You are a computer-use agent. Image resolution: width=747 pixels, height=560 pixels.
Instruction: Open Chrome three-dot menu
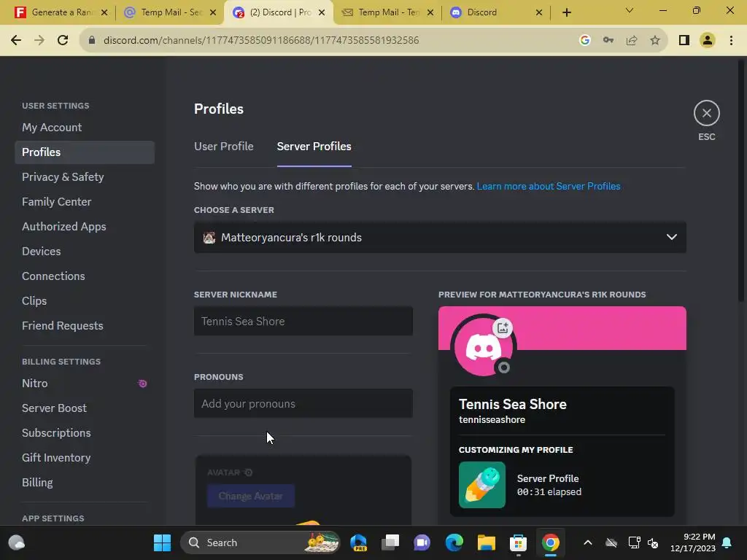pos(731,41)
